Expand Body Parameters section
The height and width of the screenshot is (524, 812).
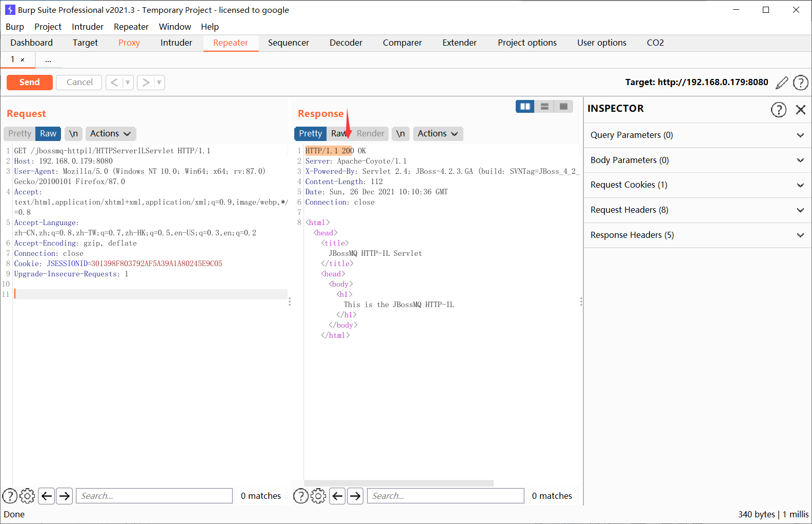pyautogui.click(x=697, y=160)
